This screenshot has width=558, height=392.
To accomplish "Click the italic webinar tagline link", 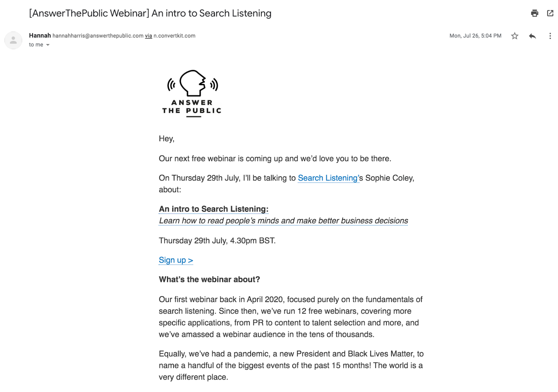I will pyautogui.click(x=283, y=221).
